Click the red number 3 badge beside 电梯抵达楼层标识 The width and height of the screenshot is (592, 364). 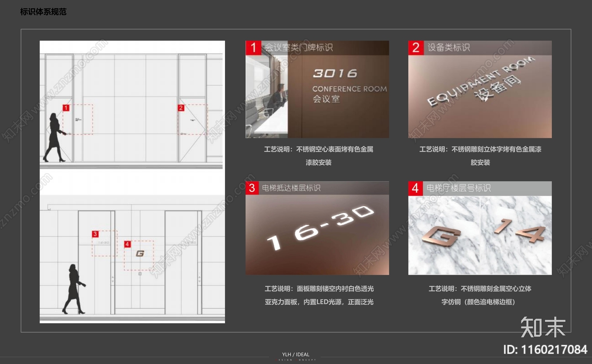coord(252,188)
